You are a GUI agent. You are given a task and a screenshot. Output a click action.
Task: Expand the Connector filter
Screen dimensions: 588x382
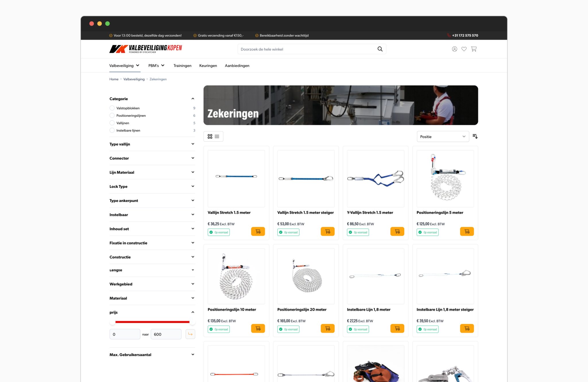(x=152, y=158)
